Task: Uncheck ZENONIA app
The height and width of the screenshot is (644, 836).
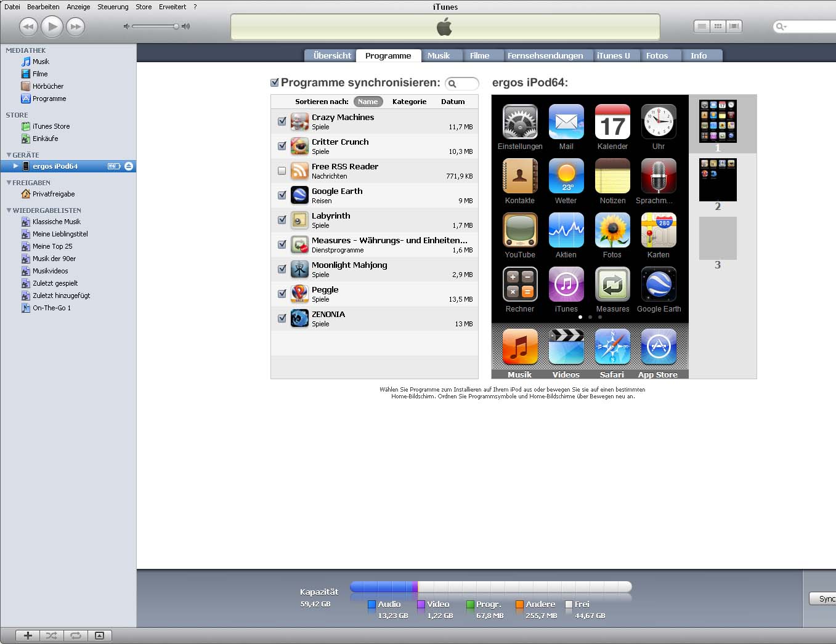Action: click(x=282, y=318)
